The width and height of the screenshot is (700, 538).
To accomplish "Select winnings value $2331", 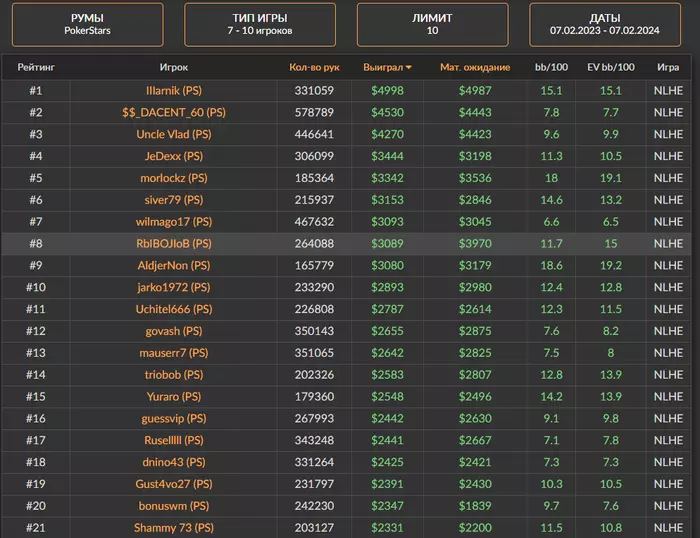I will (x=387, y=528).
